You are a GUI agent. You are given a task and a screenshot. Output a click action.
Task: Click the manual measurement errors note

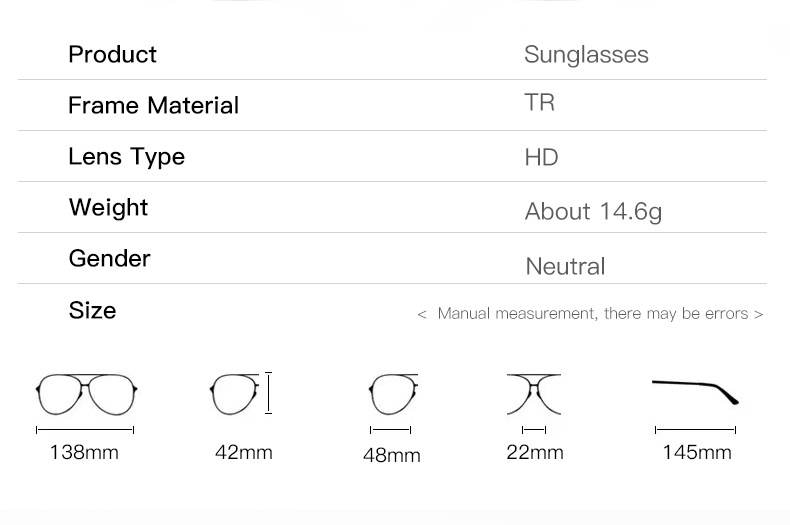click(x=590, y=314)
